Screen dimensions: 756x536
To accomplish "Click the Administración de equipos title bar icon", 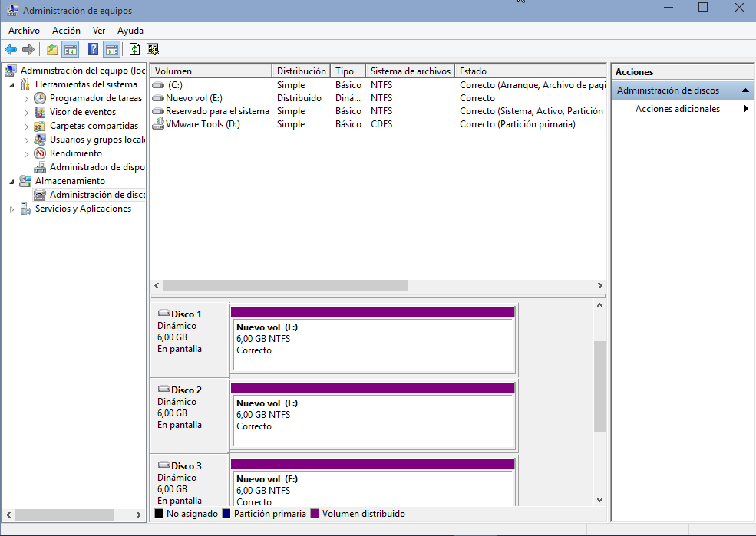I will click(12, 10).
